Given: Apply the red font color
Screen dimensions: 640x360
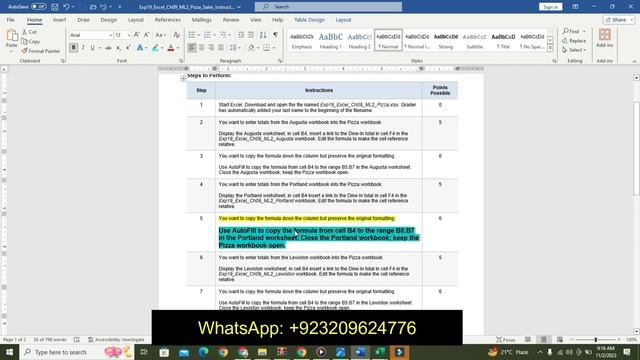Looking at the screenshot, I should [x=171, y=48].
